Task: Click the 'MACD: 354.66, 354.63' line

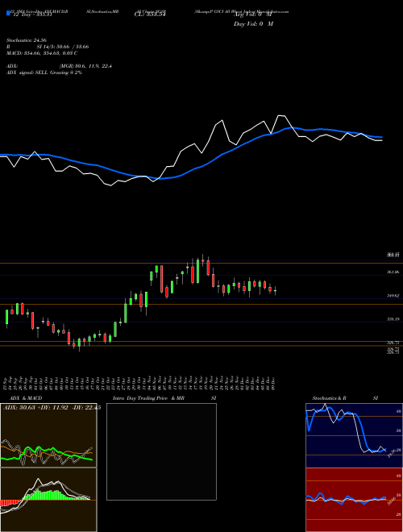Action: click(x=42, y=53)
